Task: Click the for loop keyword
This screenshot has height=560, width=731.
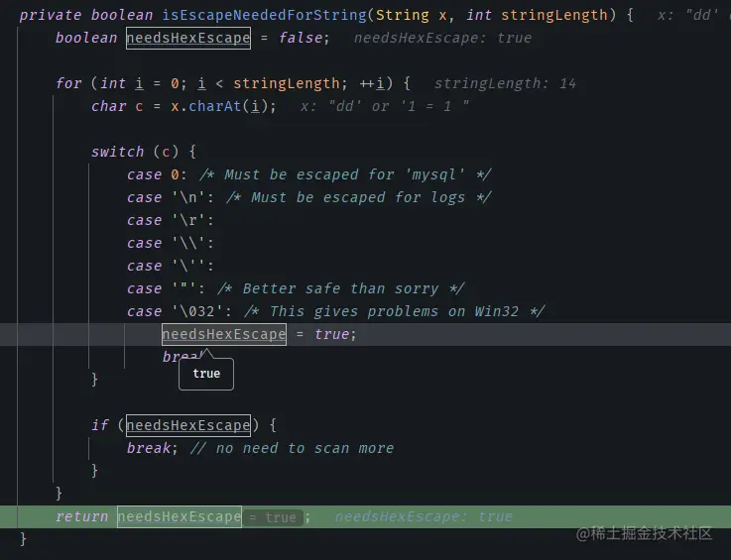Action: point(68,83)
